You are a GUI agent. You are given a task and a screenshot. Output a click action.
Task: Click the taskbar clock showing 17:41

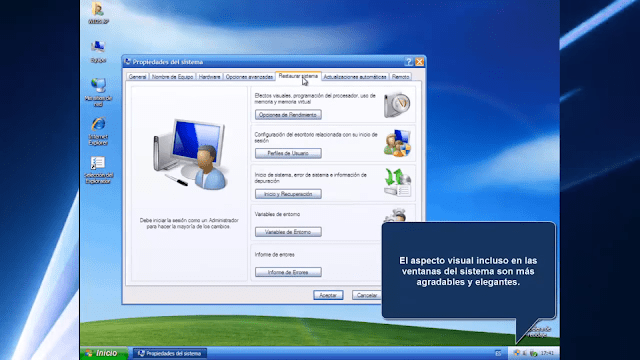[x=547, y=353]
